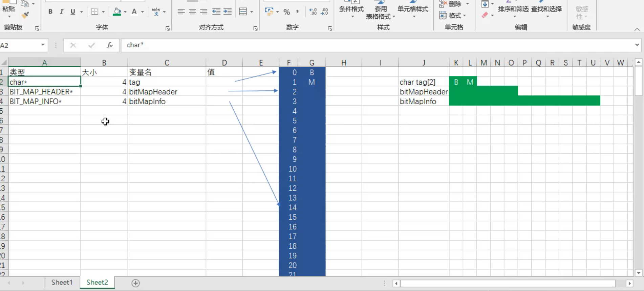This screenshot has height=291, width=644.
Task: Open 对齐方式 alignment dialog launcher
Action: click(255, 29)
